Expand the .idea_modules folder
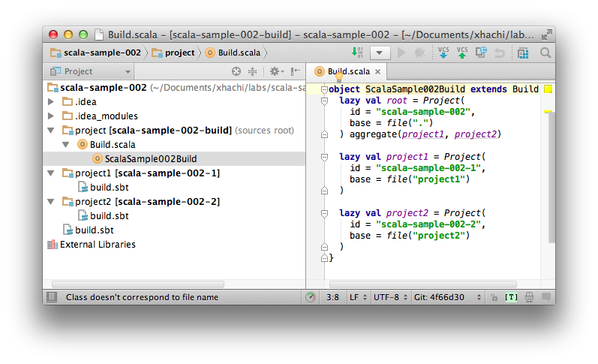 coord(51,116)
